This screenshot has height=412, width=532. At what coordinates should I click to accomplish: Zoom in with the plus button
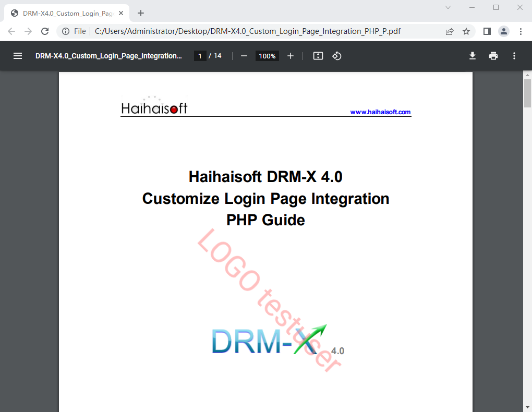(291, 56)
